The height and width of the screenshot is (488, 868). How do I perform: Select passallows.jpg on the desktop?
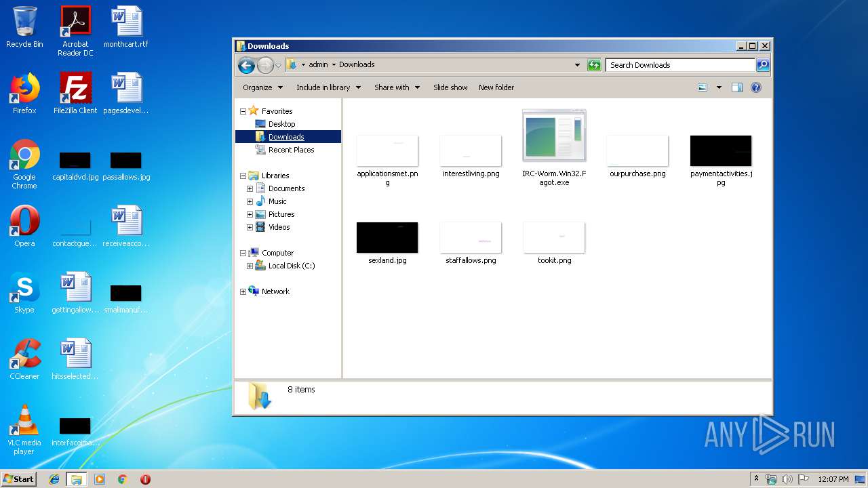(x=126, y=167)
